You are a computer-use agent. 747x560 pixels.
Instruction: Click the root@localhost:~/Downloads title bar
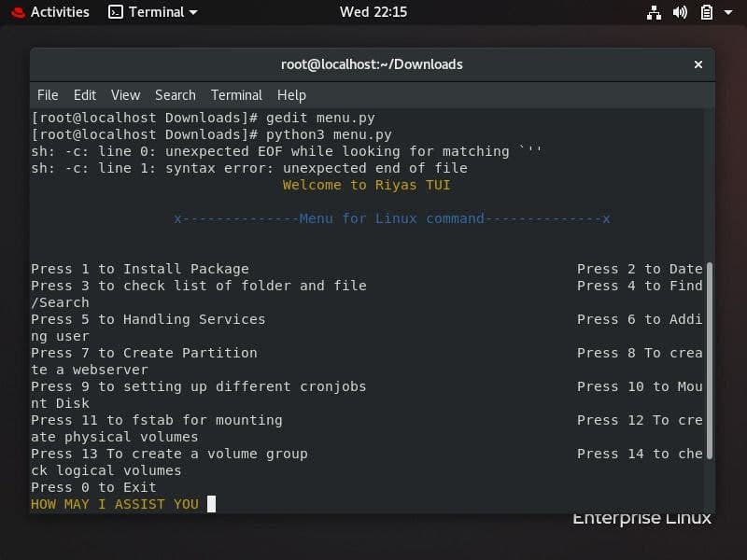(373, 64)
